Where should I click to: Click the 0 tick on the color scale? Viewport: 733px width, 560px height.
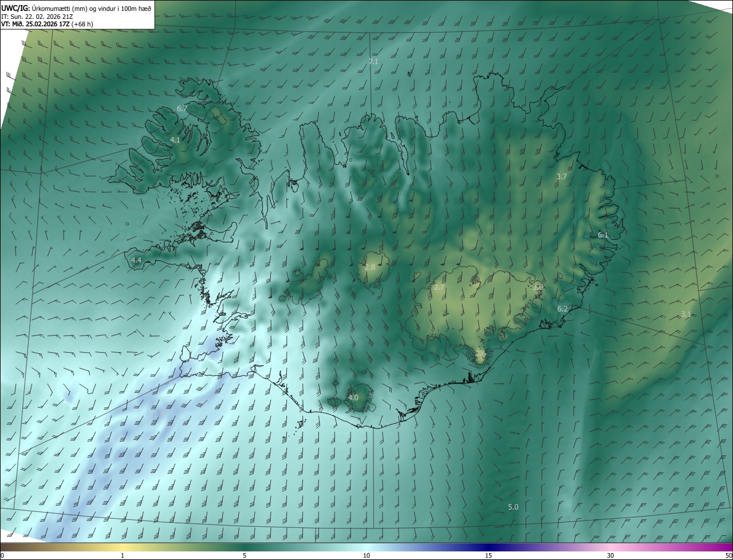tap(2, 556)
